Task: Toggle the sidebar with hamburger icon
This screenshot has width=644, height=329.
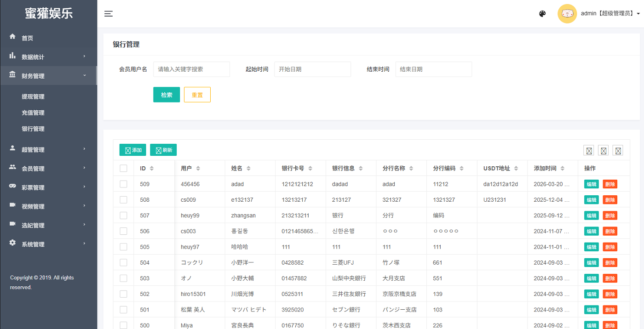Action: click(109, 14)
